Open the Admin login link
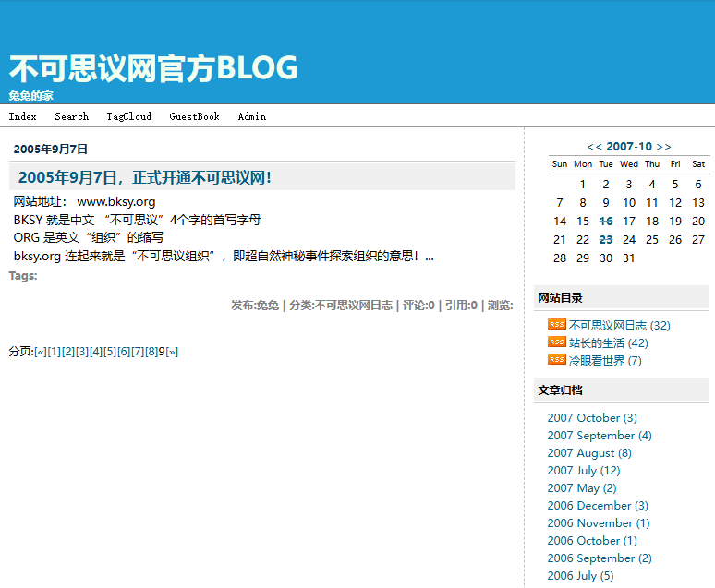This screenshot has height=588, width=715. [x=251, y=116]
